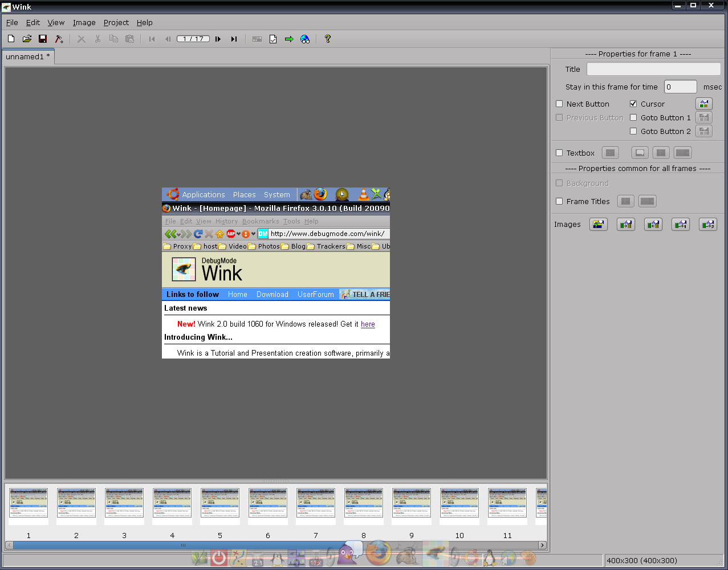Click the Images goto button numbered 1

tap(681, 225)
